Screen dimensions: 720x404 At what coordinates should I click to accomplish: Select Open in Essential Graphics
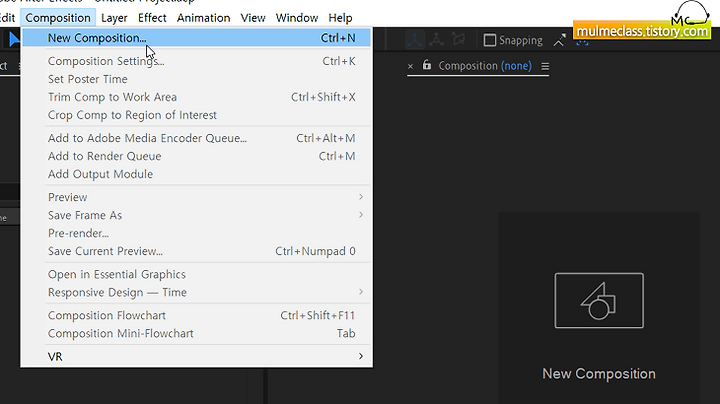point(197,274)
